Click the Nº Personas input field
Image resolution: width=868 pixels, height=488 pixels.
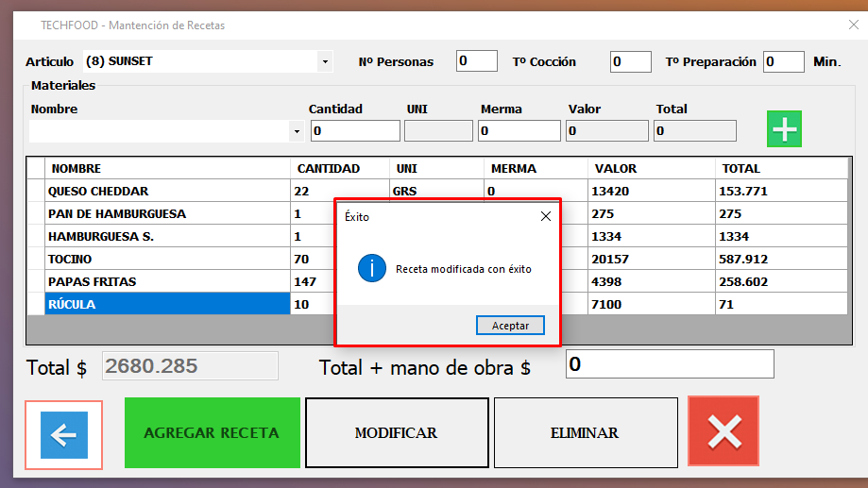(x=476, y=61)
